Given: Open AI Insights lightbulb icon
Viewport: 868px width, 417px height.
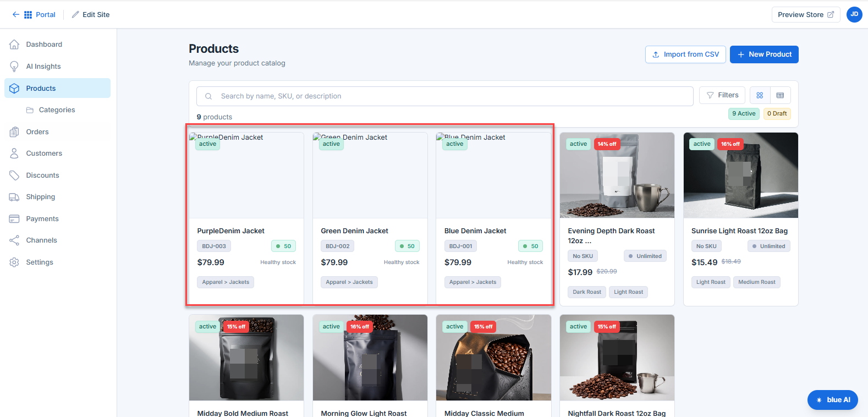Looking at the screenshot, I should tap(14, 67).
